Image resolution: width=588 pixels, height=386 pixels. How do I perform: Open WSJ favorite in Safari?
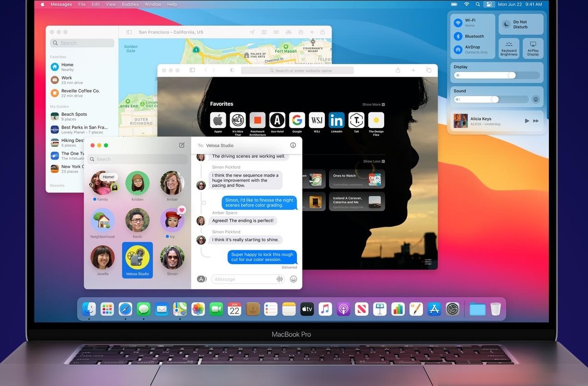317,120
